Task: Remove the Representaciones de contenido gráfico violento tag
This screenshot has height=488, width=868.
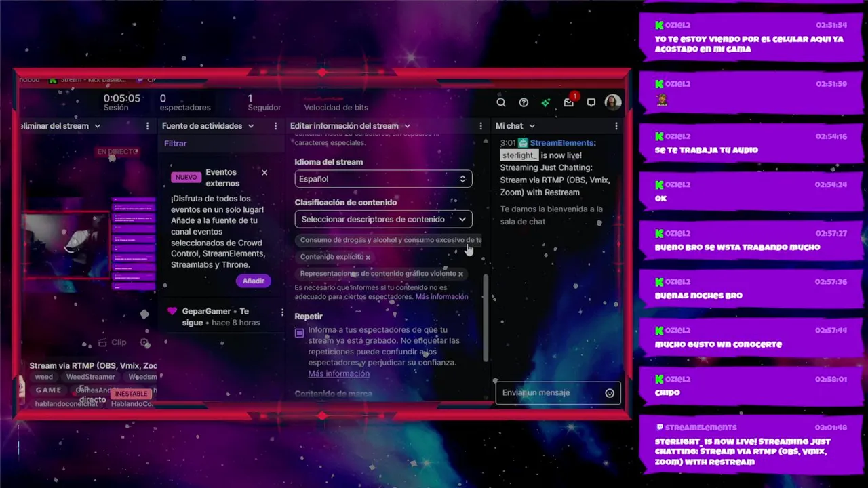Action: tap(460, 274)
